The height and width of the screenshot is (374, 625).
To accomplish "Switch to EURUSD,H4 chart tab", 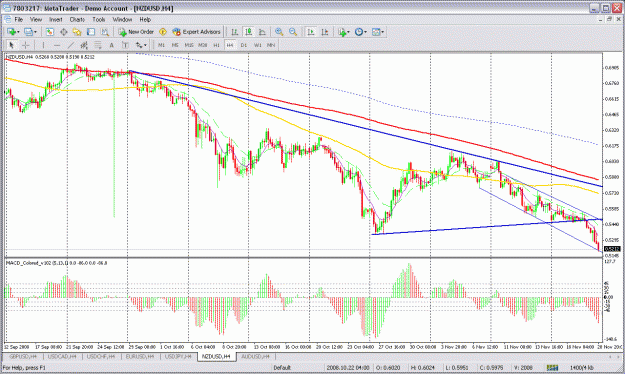I will click(140, 356).
